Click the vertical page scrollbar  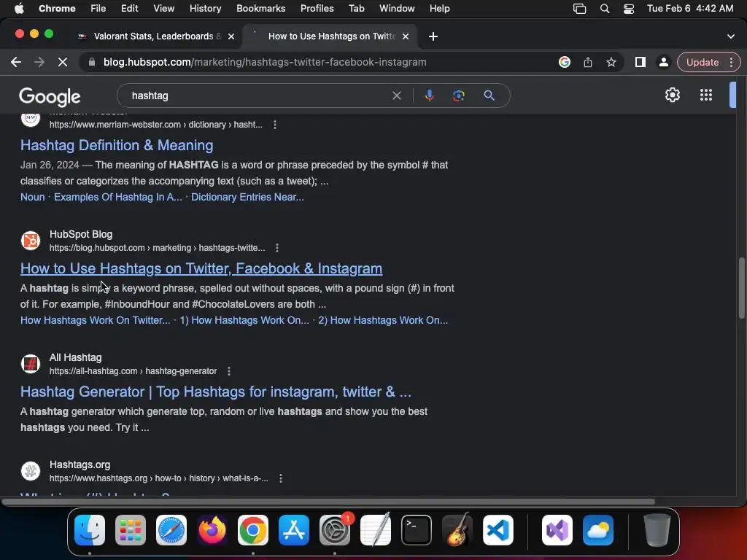tap(741, 288)
